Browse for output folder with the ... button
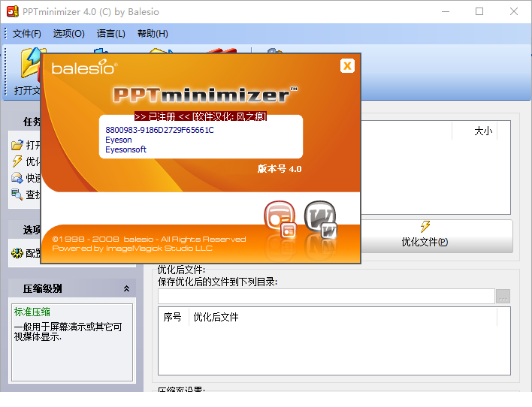532x407 pixels. point(503,297)
